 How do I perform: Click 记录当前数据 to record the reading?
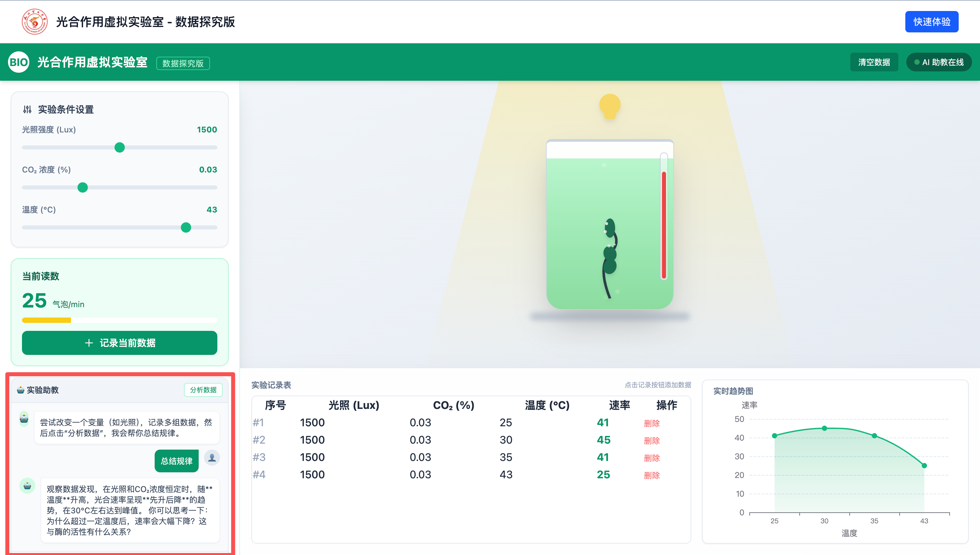[120, 343]
